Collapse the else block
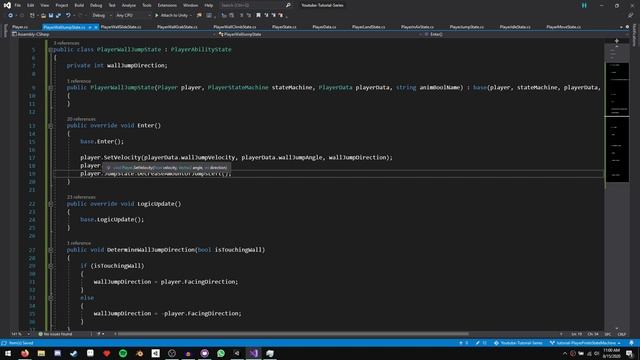This screenshot has height=360, width=640. [x=51, y=298]
